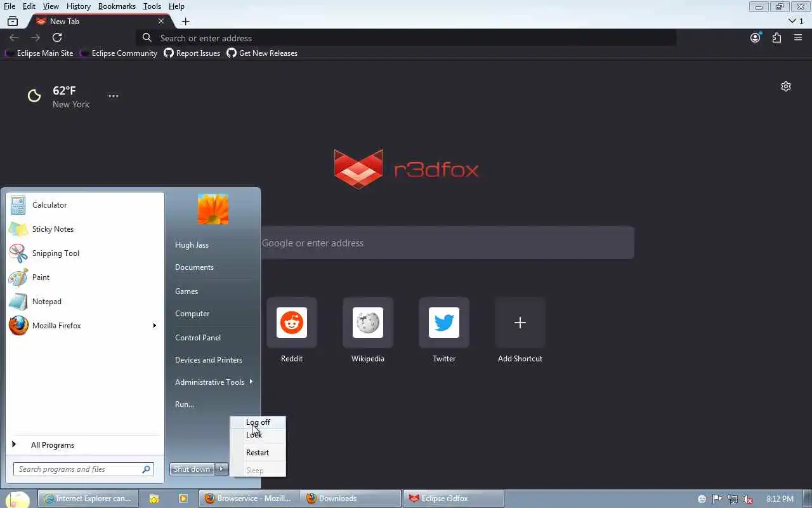Open Documents from Start menu
This screenshot has width=812, height=508.
[x=194, y=267]
